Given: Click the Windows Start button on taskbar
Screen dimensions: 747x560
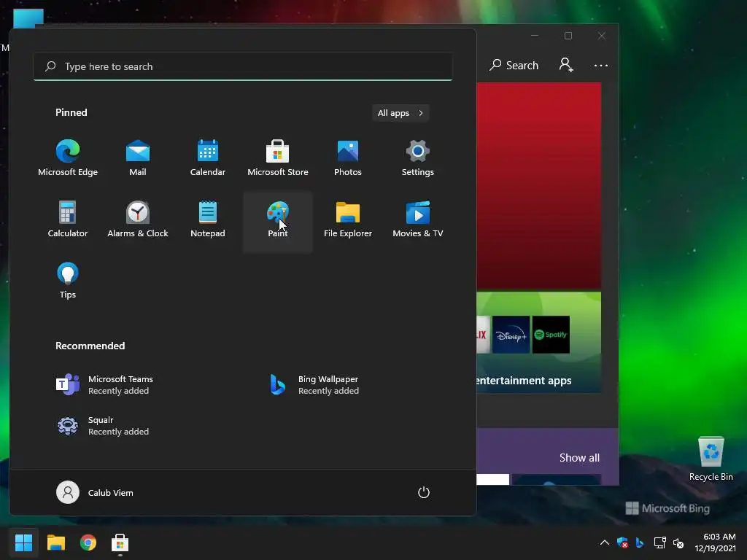Looking at the screenshot, I should tap(23, 542).
